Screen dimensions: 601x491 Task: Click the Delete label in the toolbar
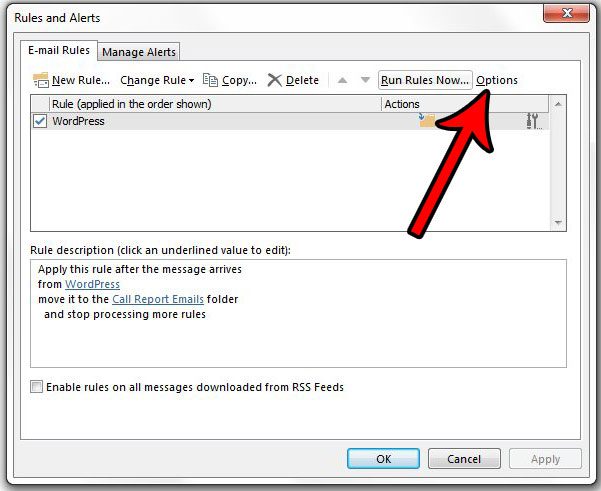(302, 80)
